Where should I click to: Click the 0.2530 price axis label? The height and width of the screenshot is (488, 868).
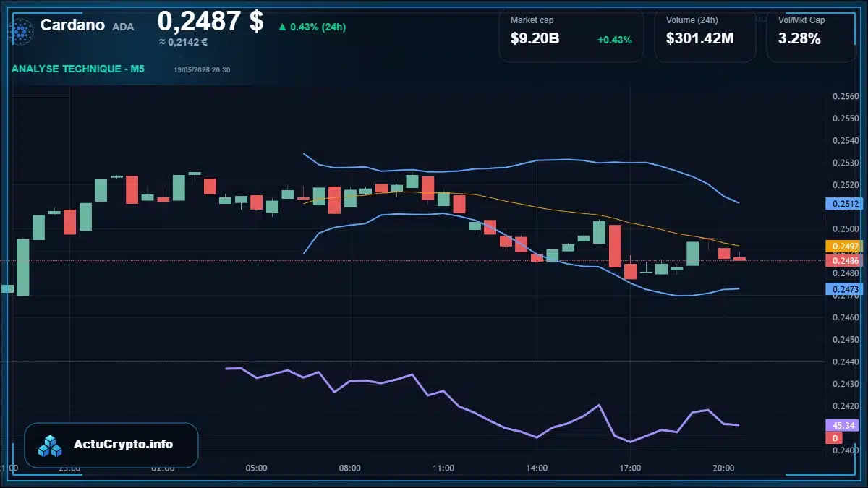coord(845,163)
